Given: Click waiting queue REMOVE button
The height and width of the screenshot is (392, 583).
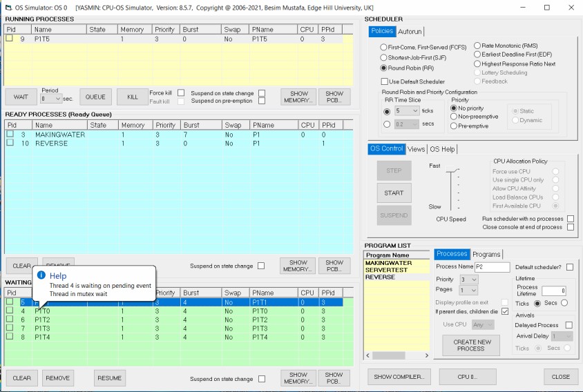Looking at the screenshot, I should (x=57, y=378).
